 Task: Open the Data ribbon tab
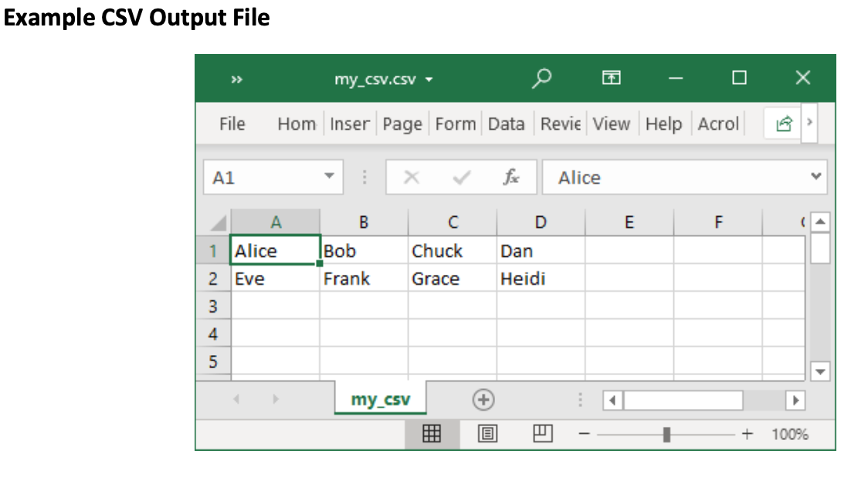coord(506,124)
